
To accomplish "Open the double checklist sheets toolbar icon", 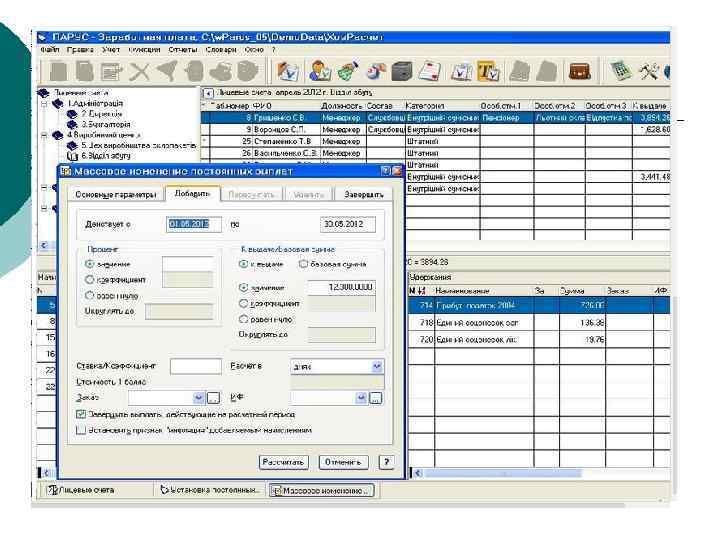I will [x=461, y=71].
